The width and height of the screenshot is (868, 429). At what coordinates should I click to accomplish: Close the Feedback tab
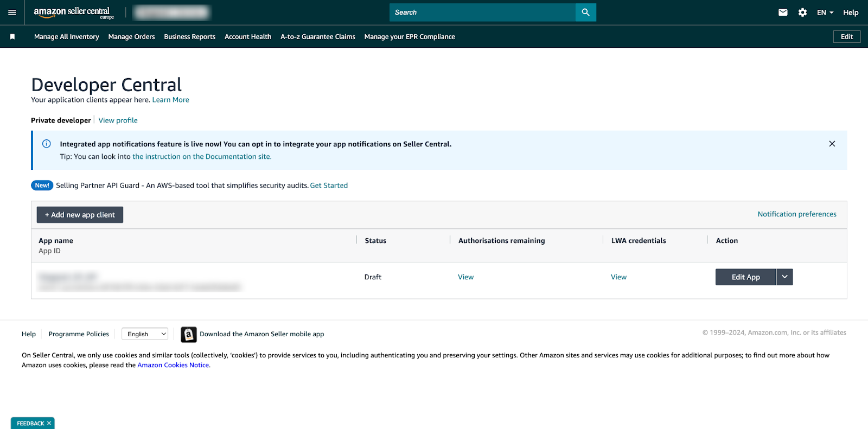point(49,424)
